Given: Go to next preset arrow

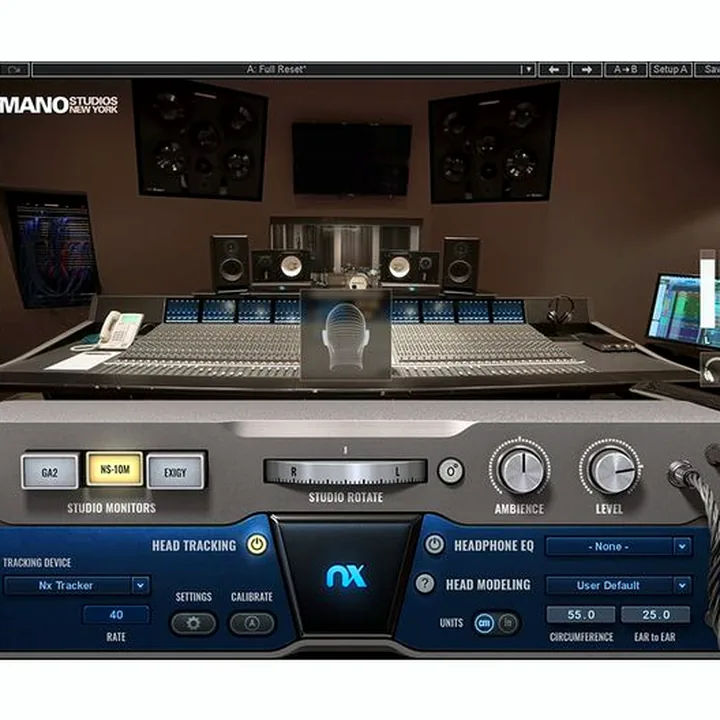Looking at the screenshot, I should pyautogui.click(x=586, y=70).
